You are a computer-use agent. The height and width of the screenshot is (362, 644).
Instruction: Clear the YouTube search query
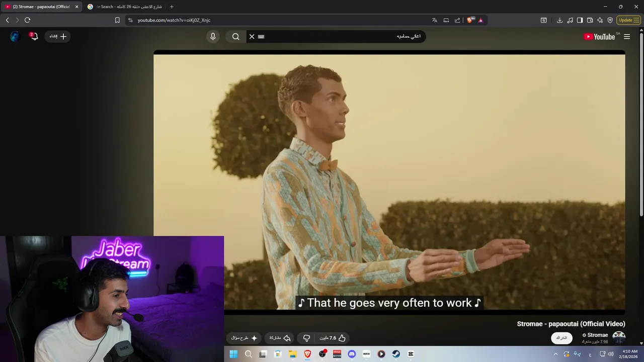click(x=252, y=37)
